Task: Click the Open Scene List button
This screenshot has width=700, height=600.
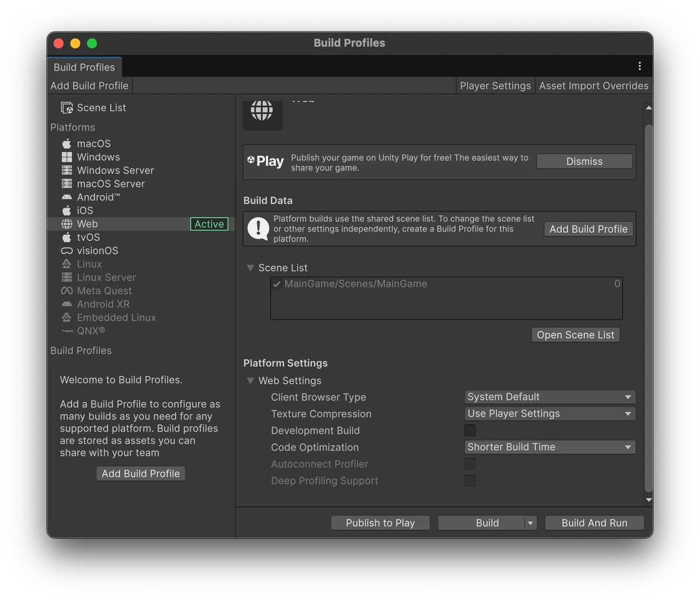Action: tap(576, 335)
